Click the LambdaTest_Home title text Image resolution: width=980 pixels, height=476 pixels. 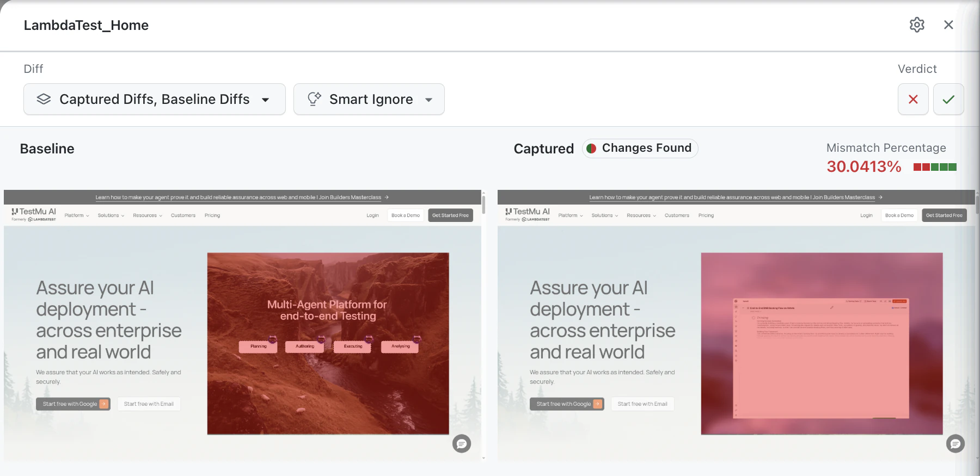(86, 25)
